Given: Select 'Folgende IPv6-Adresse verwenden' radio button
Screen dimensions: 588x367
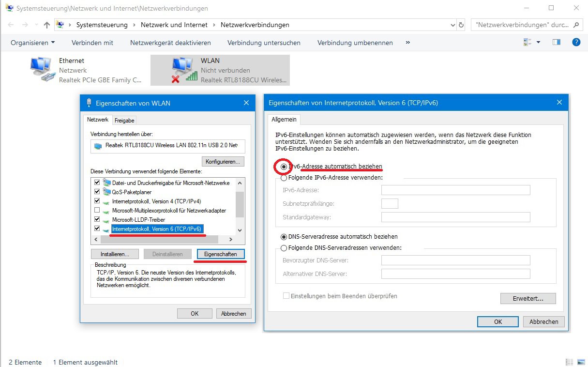Looking at the screenshot, I should (x=284, y=178).
